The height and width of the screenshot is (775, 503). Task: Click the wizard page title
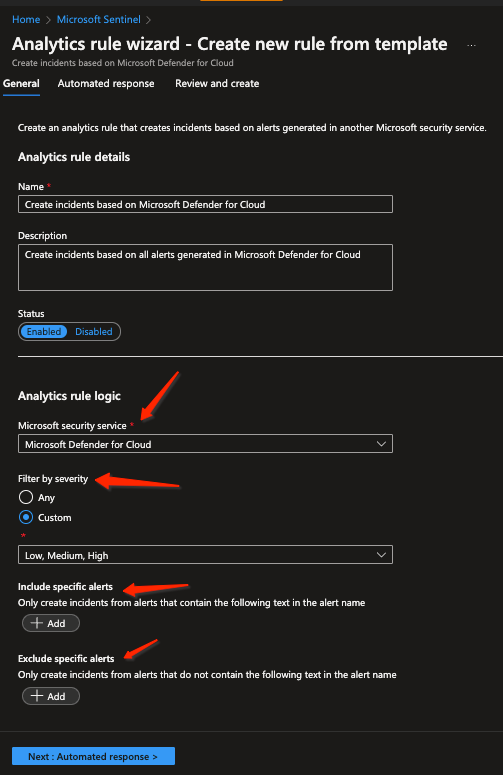coord(230,44)
